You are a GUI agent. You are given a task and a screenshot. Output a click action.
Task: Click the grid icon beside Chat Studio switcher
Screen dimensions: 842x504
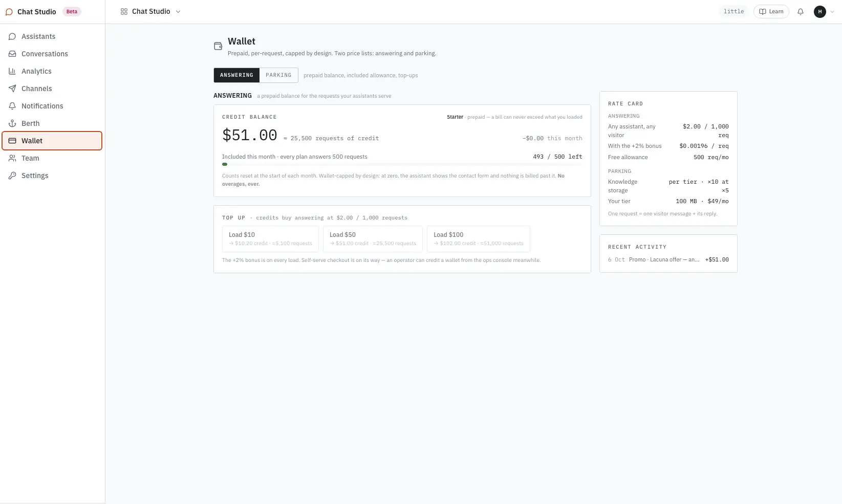(124, 11)
